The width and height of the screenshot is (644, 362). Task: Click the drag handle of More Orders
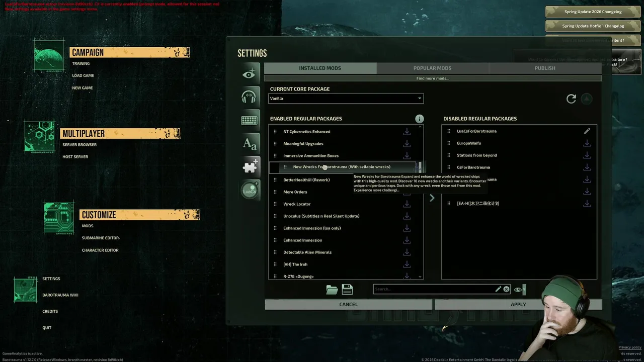275,192
